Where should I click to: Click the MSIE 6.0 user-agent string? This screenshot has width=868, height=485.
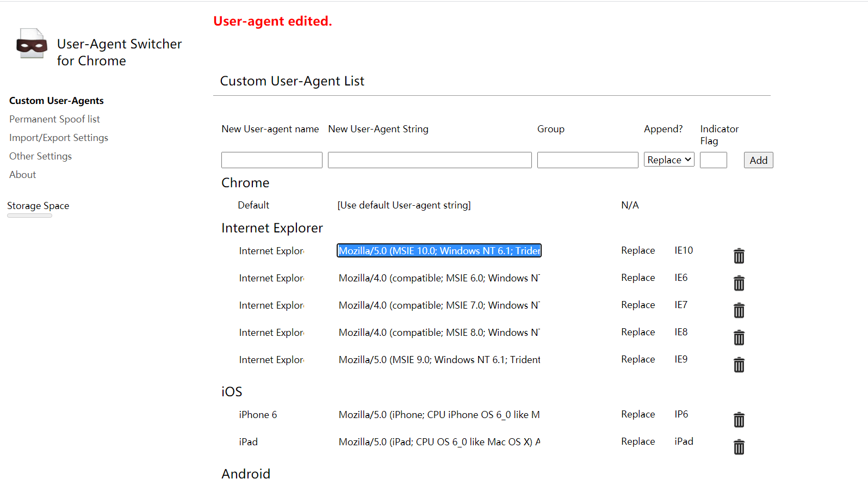(x=439, y=278)
